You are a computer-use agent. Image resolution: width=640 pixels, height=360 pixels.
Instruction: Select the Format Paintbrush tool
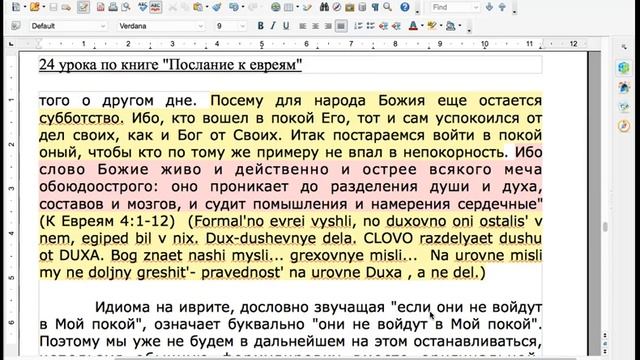coord(217,7)
